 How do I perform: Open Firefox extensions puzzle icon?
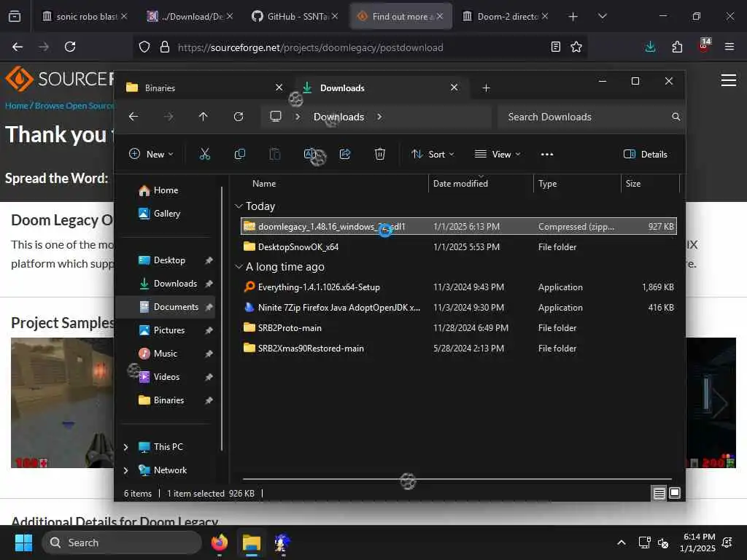(x=677, y=47)
